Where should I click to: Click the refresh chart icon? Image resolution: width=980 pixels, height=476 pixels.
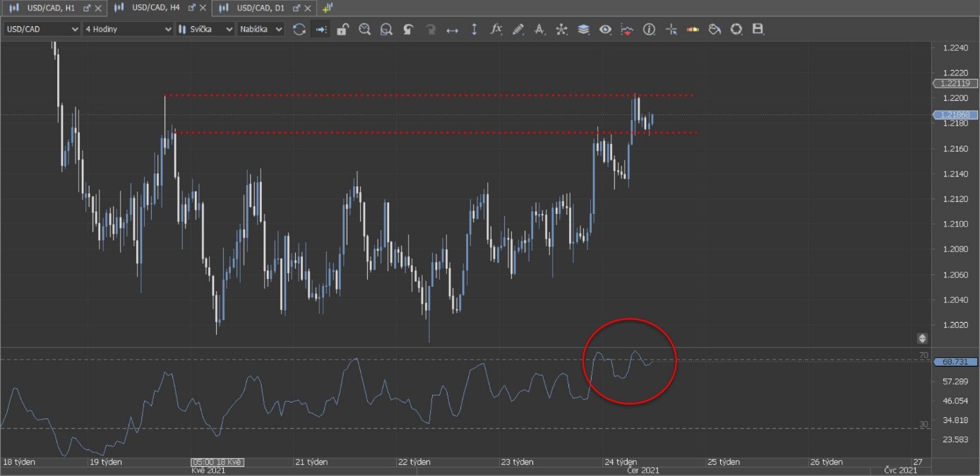[299, 30]
